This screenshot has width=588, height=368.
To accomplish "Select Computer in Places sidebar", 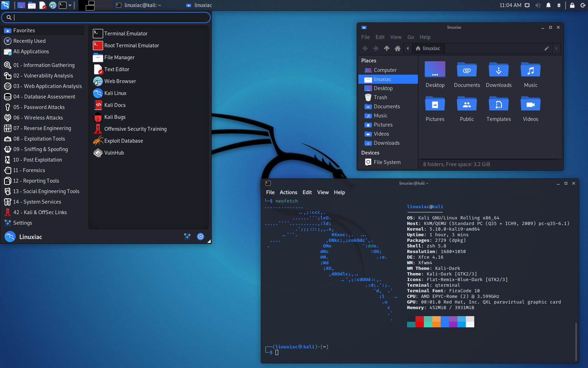I will [x=388, y=70].
